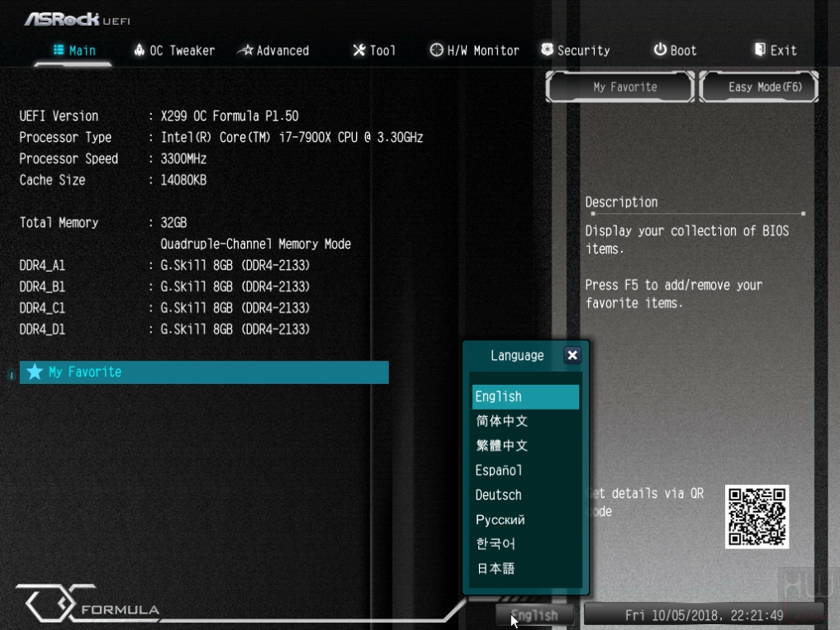Open the Exit tab
840x630 pixels.
[x=776, y=50]
